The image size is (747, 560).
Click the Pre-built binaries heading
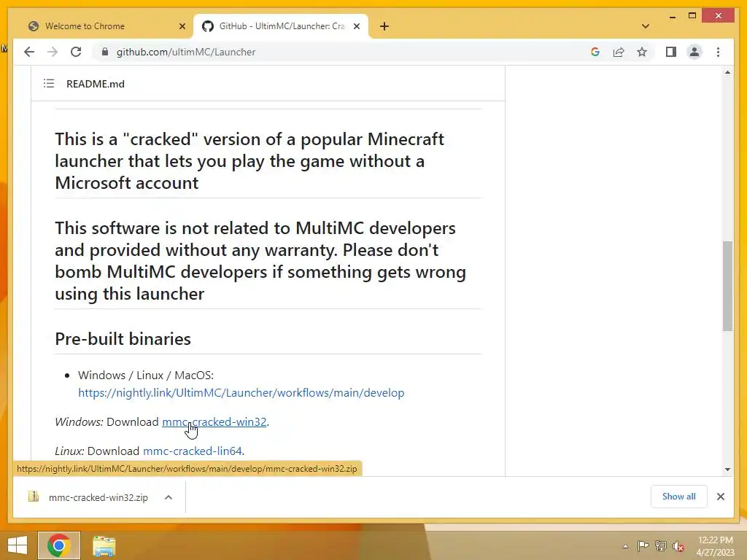123,339
